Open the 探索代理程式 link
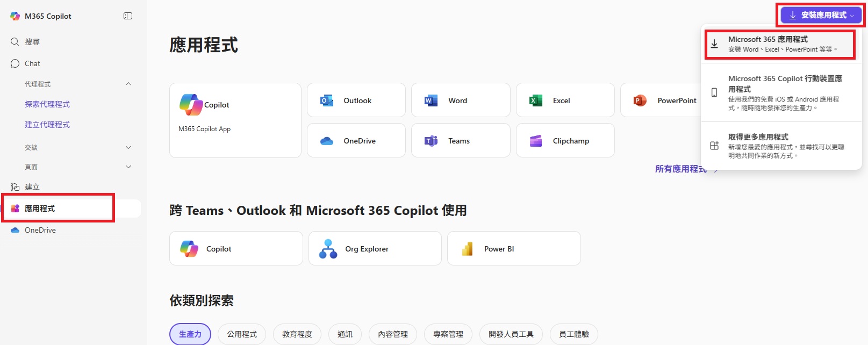The height and width of the screenshot is (345, 868). (47, 104)
